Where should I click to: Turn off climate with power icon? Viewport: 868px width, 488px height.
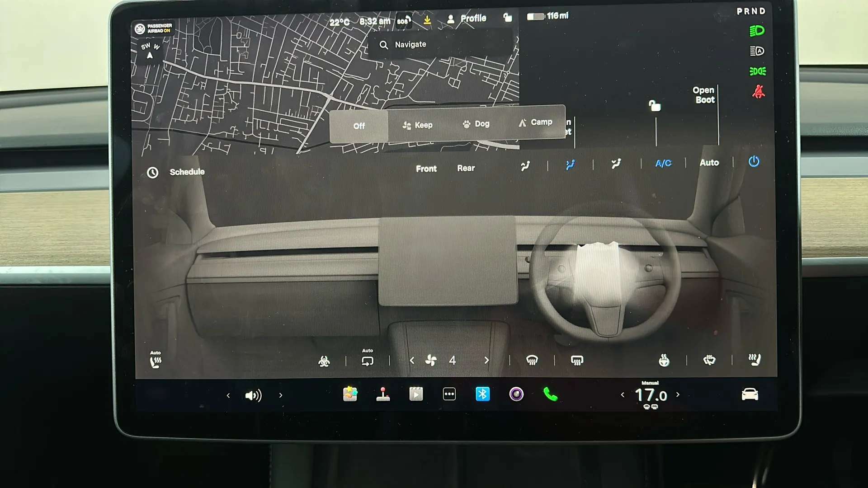click(x=754, y=161)
